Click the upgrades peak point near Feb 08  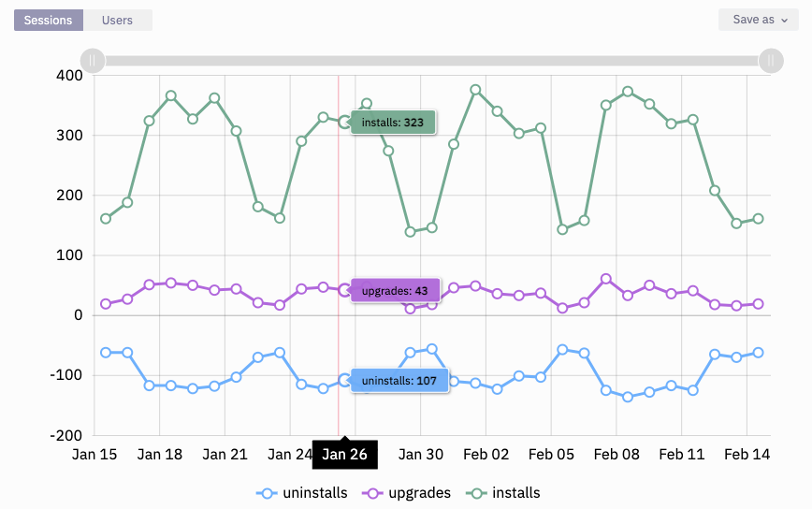click(606, 279)
